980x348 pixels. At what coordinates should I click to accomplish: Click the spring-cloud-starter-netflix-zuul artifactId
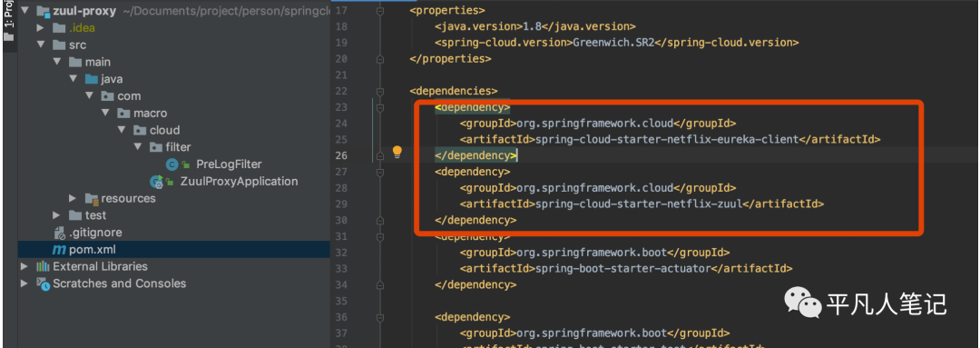(640, 204)
